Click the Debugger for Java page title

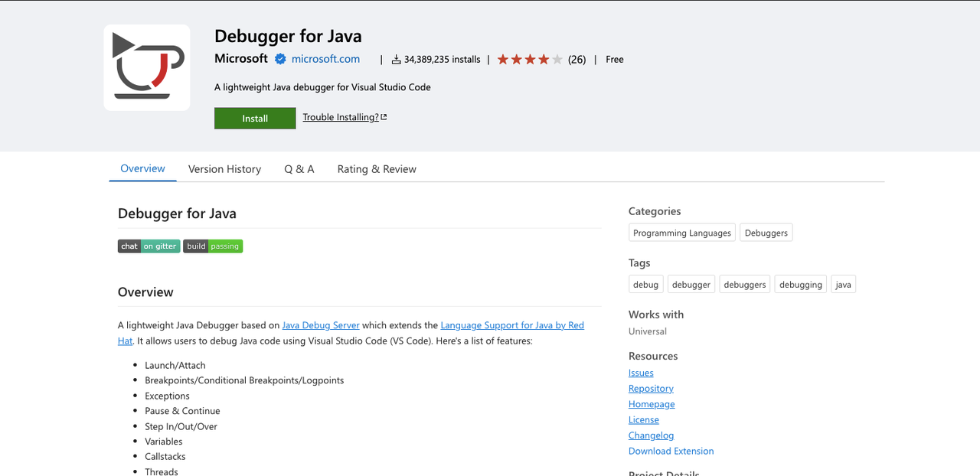(x=288, y=36)
